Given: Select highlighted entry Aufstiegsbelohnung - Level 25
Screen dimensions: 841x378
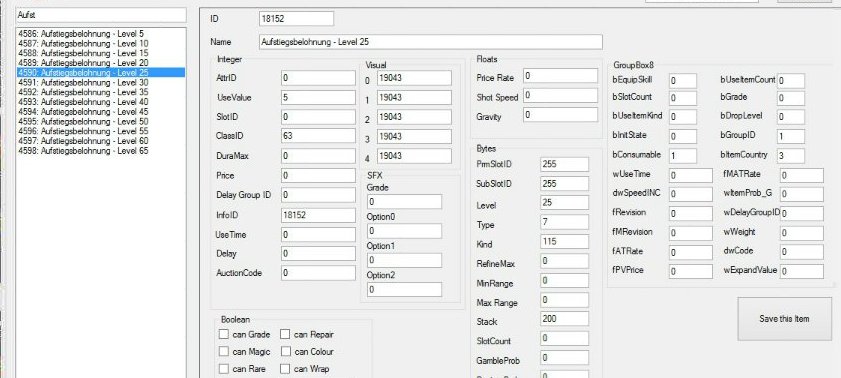Looking at the screenshot, I should pyautogui.click(x=101, y=72).
